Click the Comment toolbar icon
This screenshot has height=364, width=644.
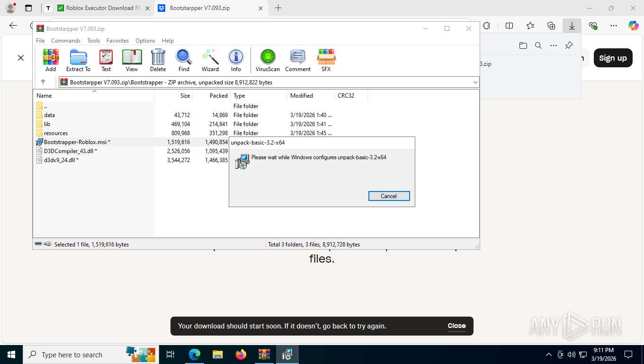298,60
